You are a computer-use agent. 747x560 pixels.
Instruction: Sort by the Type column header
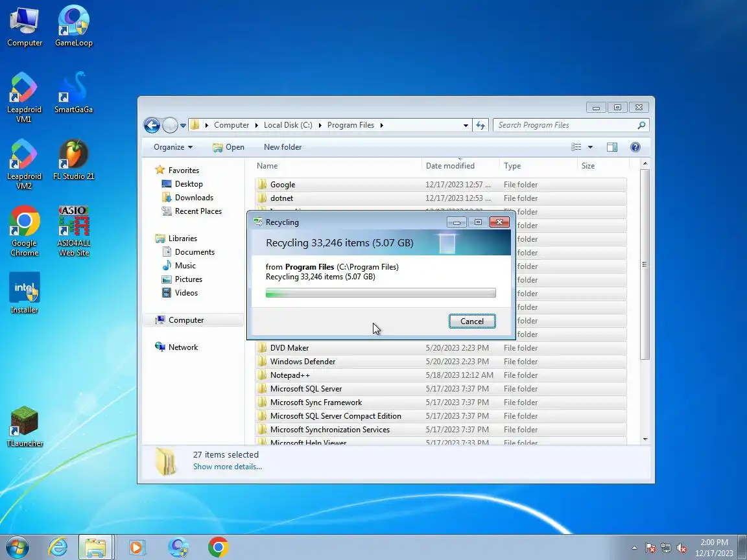coord(538,166)
